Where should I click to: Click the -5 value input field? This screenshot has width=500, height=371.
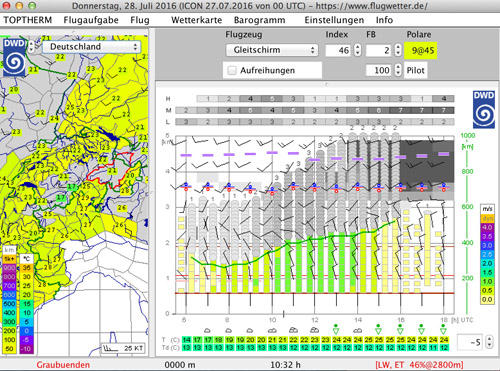tap(472, 342)
